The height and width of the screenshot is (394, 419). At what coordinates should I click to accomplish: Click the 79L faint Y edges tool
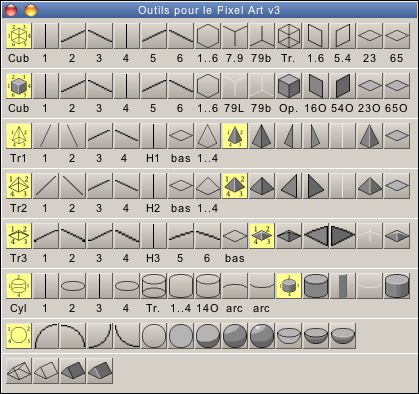coord(235,86)
